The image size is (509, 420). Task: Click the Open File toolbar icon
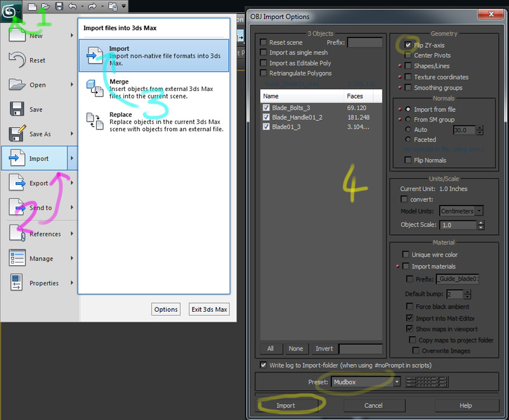click(x=45, y=6)
